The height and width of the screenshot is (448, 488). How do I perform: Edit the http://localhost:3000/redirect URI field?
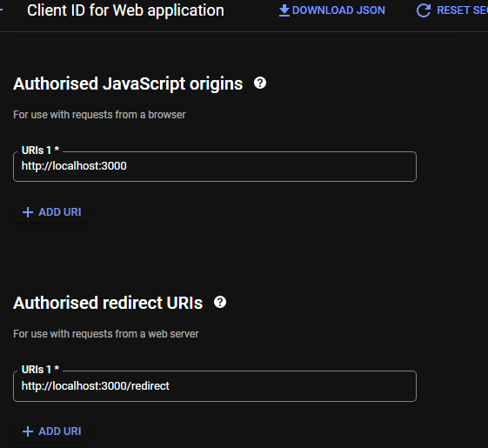coord(215,386)
